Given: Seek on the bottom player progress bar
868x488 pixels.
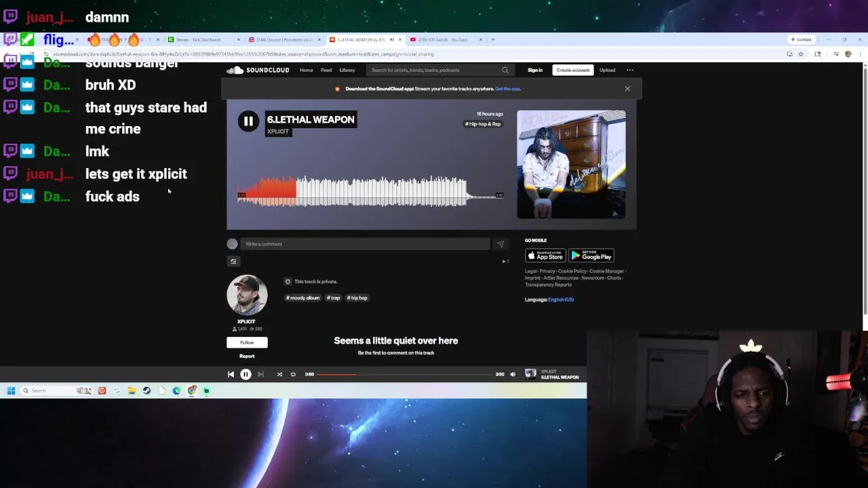Looking at the screenshot, I should [x=405, y=374].
